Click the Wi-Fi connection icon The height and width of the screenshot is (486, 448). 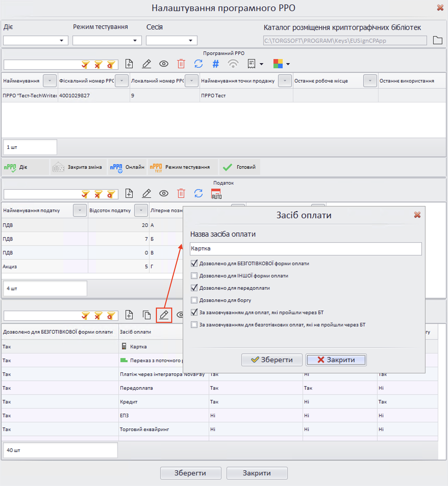click(x=233, y=64)
